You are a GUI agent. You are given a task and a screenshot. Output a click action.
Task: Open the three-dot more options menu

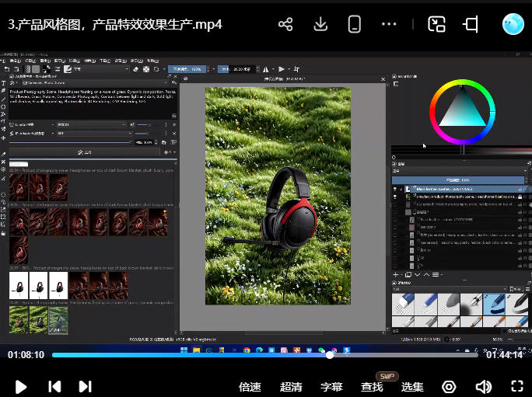[390, 24]
